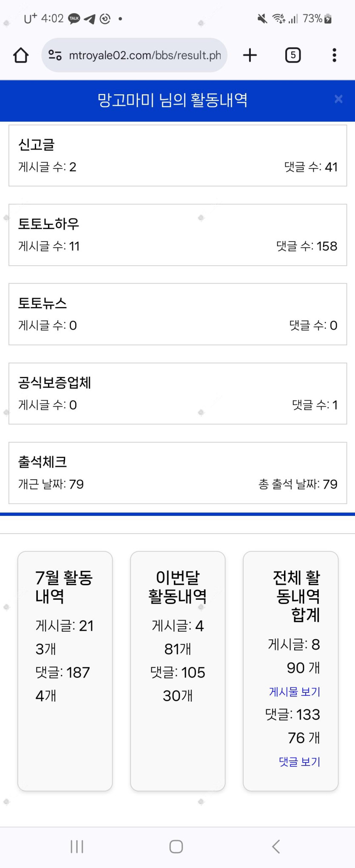Click the 게시물 보기 link

pos(295,692)
